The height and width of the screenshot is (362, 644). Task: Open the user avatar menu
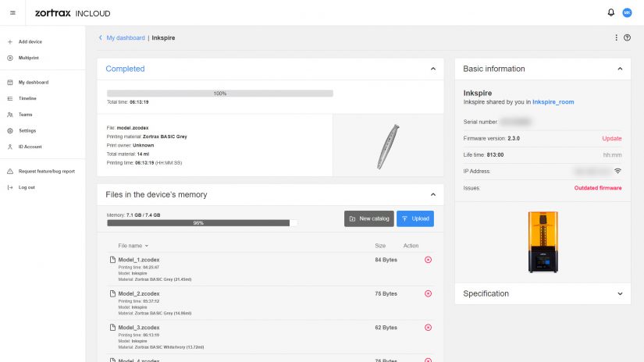[x=627, y=12]
